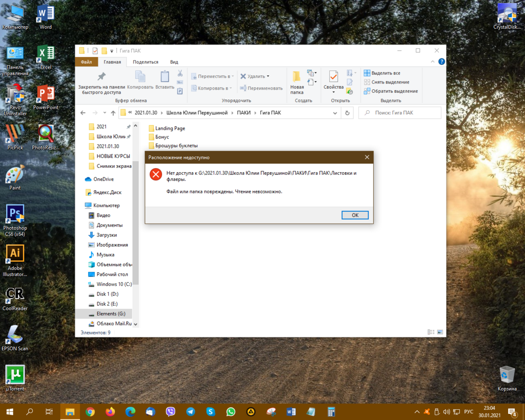525x420 pixels.
Task: Click the Копировать clipboard icon
Action: pos(140,76)
